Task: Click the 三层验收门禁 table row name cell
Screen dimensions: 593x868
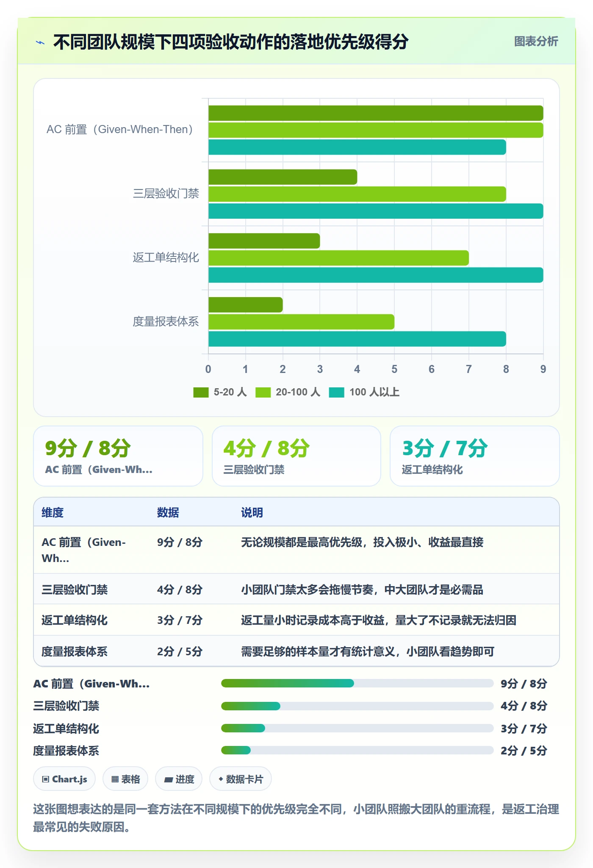Action: (75, 590)
